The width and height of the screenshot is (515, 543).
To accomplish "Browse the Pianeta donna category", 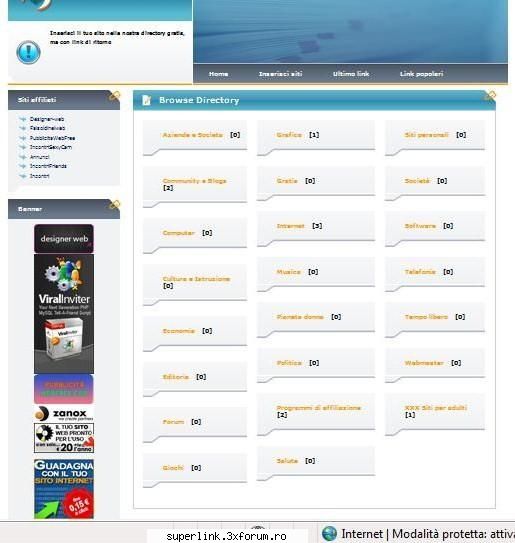I will point(300,317).
